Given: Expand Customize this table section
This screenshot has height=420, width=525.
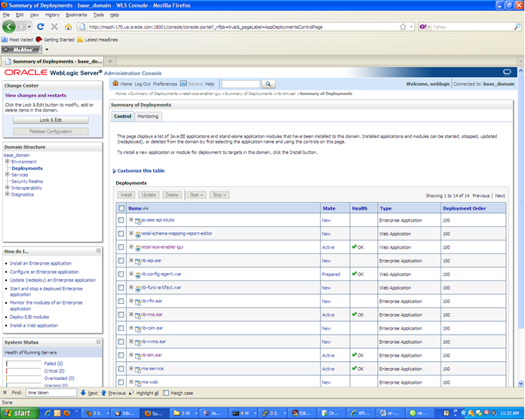Looking at the screenshot, I should click(x=139, y=170).
